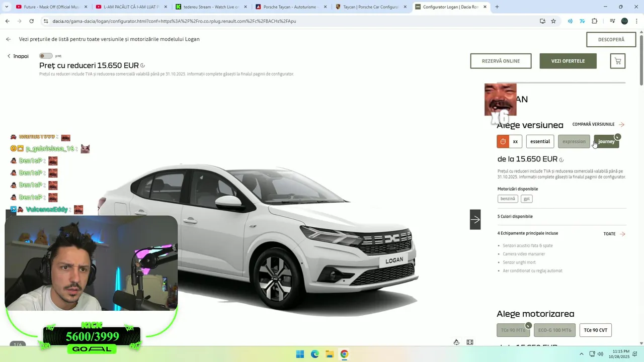The width and height of the screenshot is (644, 362).
Task: Close the Configurator Logan tab
Action: pyautogui.click(x=485, y=7)
